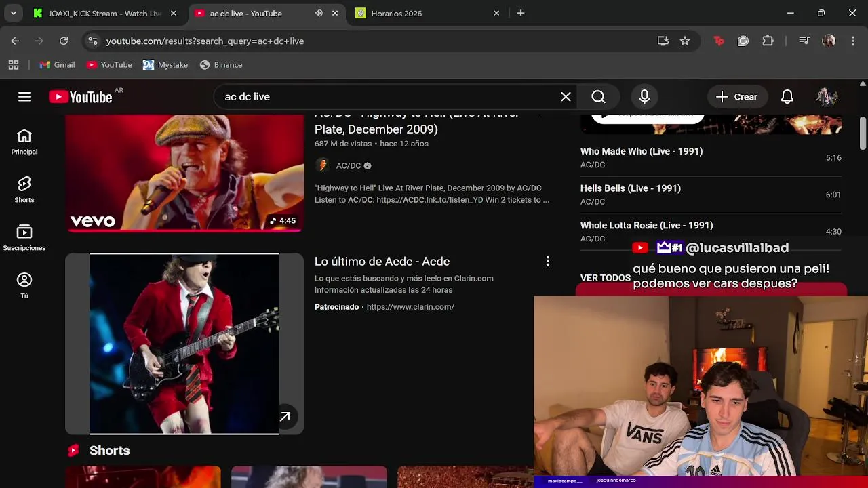868x488 pixels.
Task: Go to Principal home in sidebar
Action: click(x=24, y=142)
